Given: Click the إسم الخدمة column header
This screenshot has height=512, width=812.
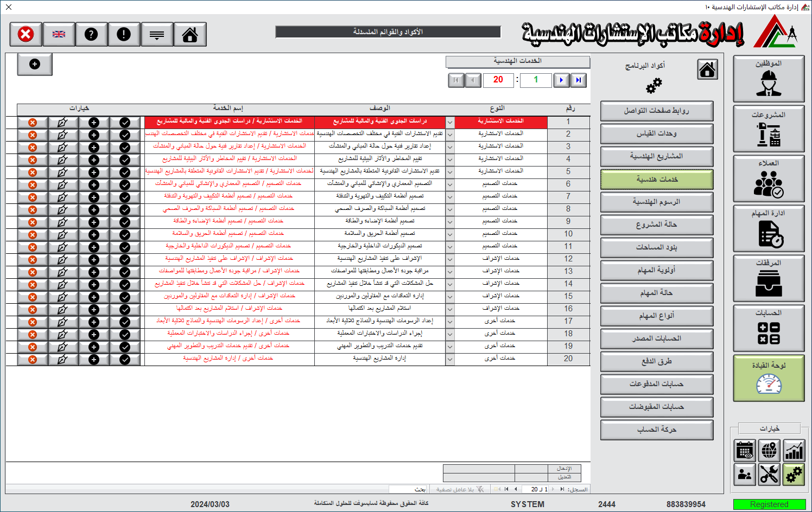Looking at the screenshot, I should (229, 108).
